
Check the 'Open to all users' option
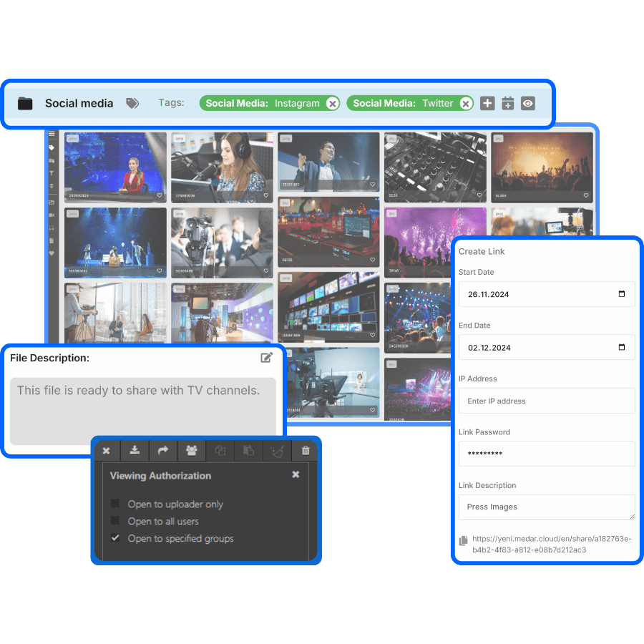click(115, 521)
